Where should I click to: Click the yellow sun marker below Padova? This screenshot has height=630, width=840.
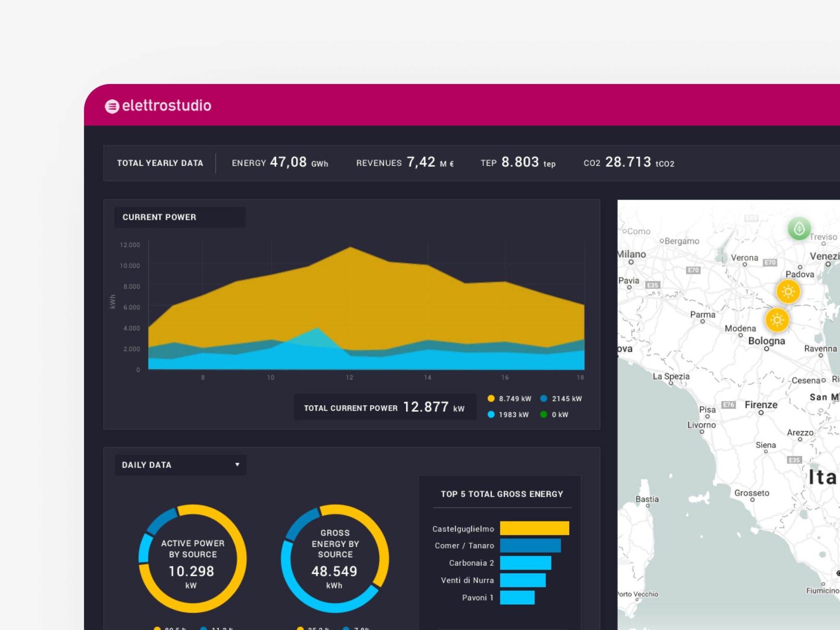tap(787, 292)
